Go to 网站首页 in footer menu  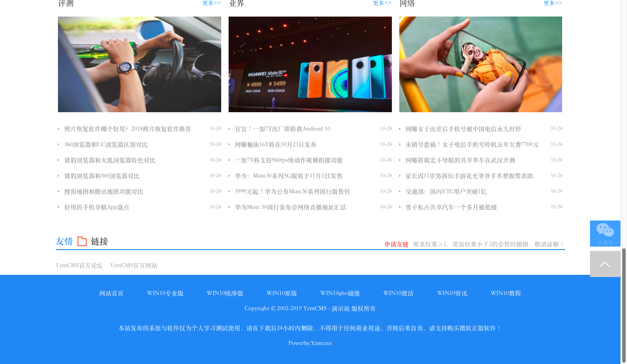(111, 294)
